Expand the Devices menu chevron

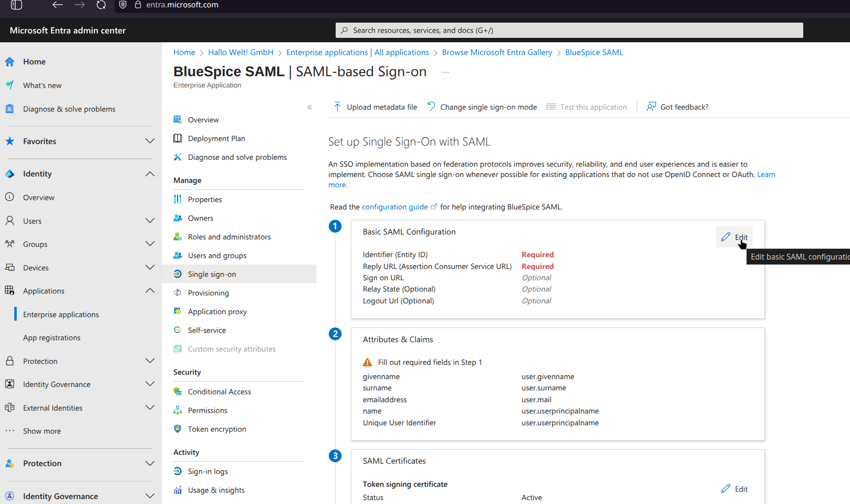click(x=150, y=267)
